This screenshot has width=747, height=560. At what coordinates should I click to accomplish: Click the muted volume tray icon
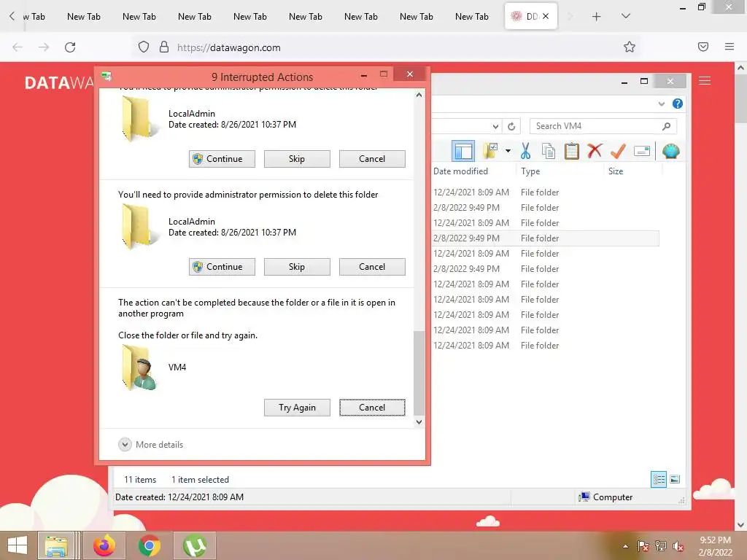678,546
